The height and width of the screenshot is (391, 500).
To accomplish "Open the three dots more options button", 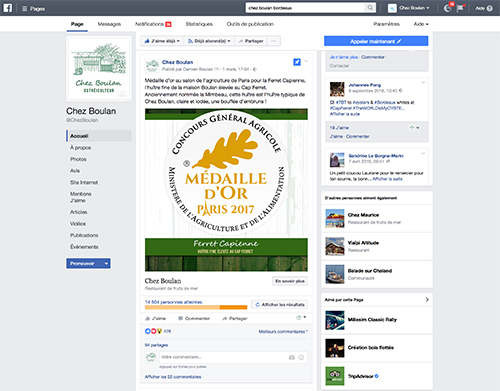I will tap(274, 41).
